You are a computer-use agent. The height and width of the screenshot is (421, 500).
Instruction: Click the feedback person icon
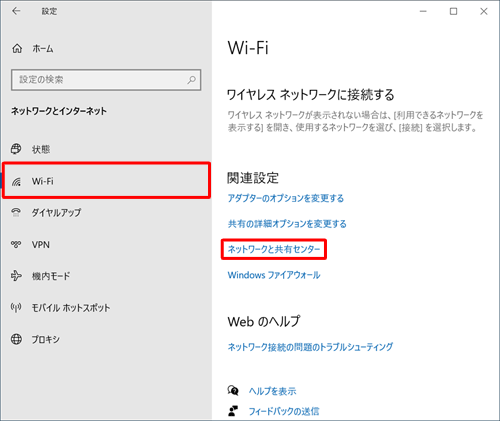233,411
